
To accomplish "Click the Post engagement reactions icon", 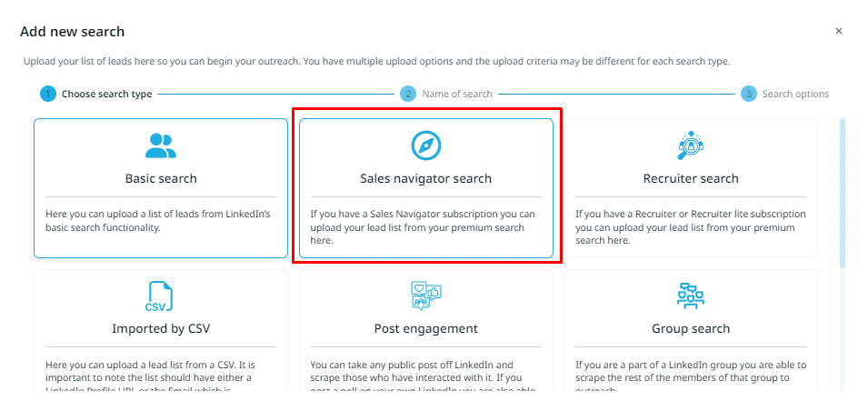I will pos(425,296).
